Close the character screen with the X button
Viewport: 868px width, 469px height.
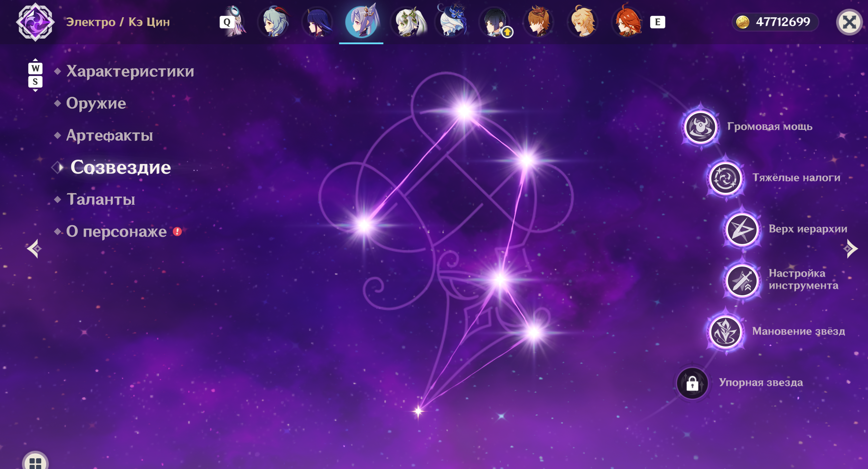(849, 22)
